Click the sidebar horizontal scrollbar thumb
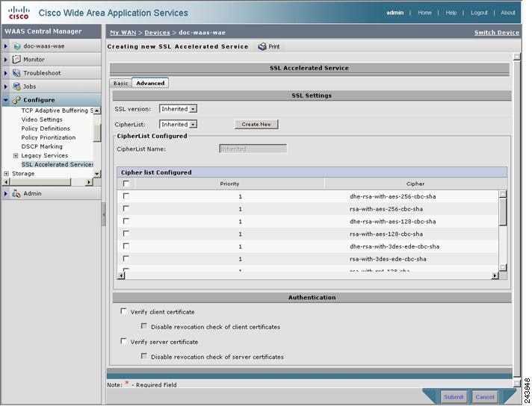 coord(41,182)
